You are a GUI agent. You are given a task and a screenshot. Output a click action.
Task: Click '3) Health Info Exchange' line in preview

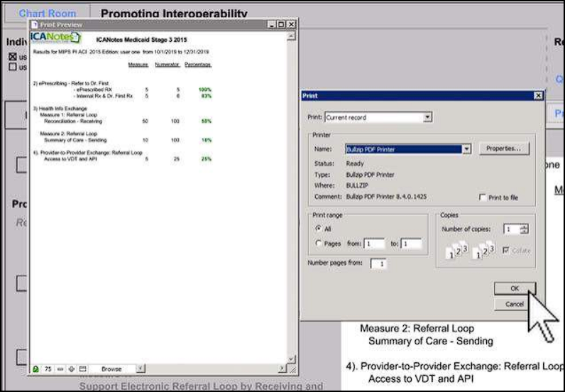tap(60, 108)
